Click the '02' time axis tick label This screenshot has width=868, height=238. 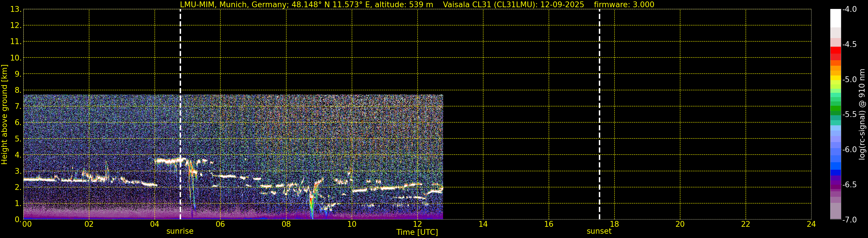(89, 224)
